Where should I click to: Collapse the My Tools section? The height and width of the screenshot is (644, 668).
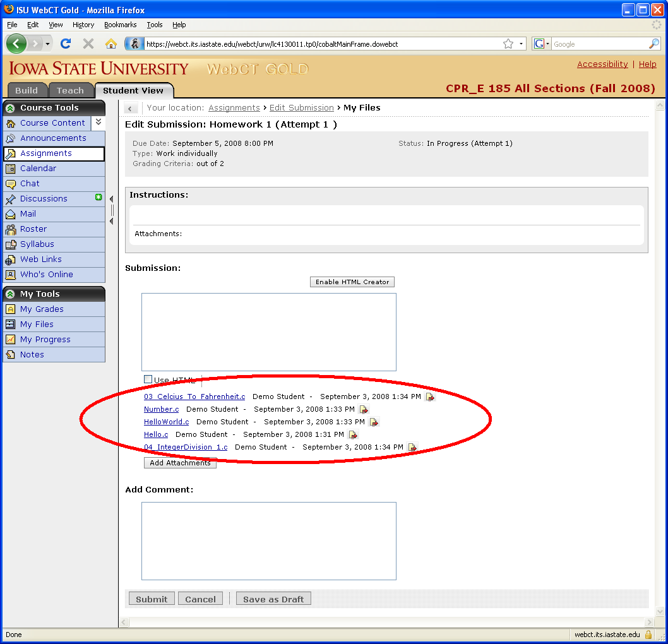pos(10,294)
